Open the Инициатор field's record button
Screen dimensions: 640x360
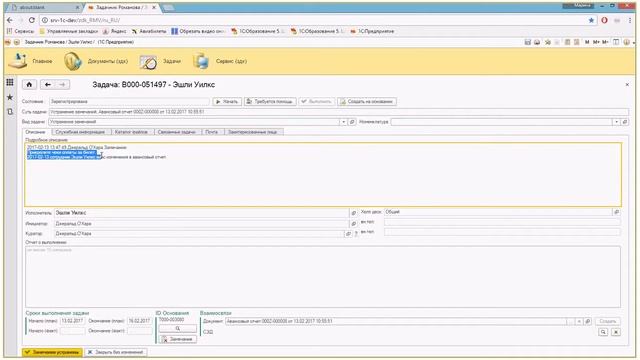click(353, 224)
